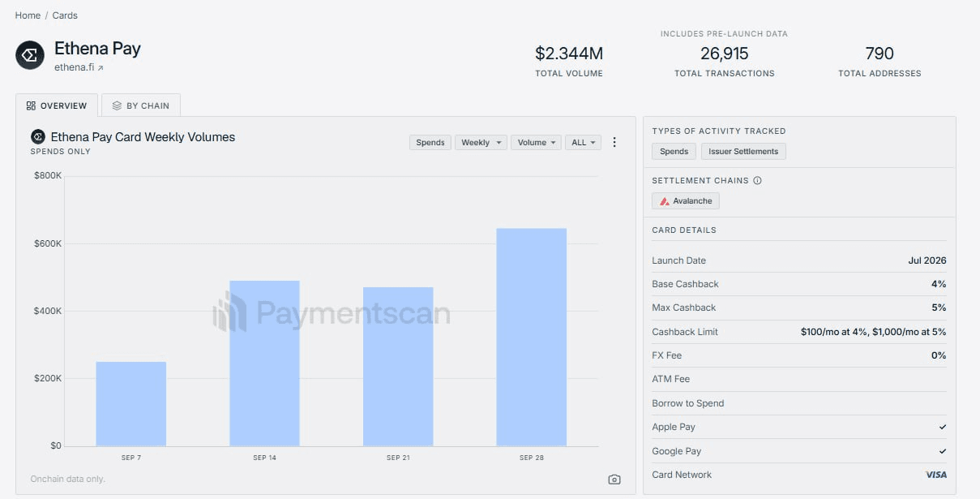The width and height of the screenshot is (980, 499).
Task: Click the three-dot chart options menu
Action: click(x=614, y=142)
